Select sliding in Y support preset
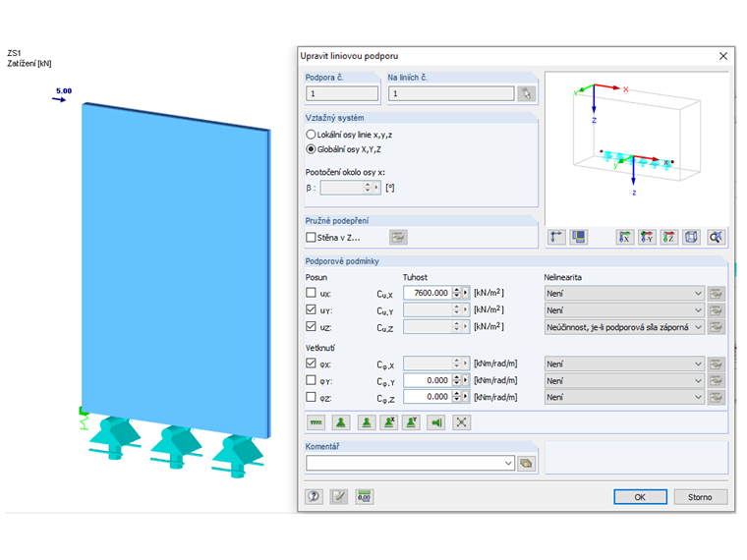747x560 pixels. 411,422
